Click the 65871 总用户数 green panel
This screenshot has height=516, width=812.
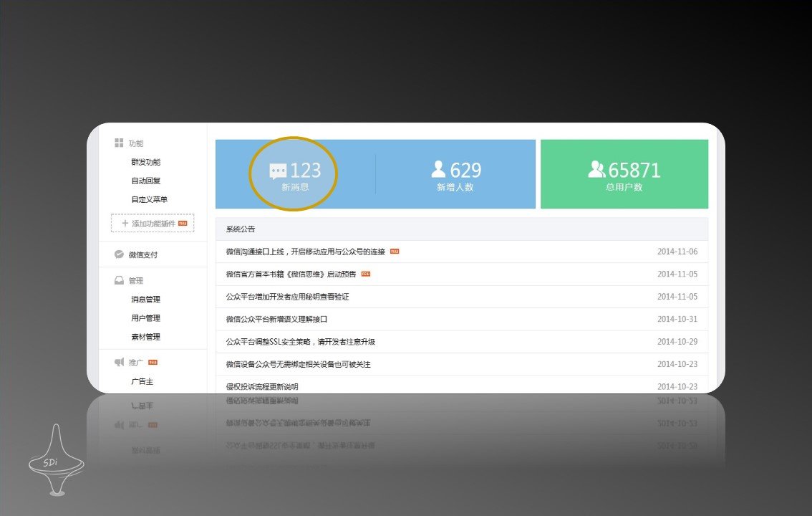(x=624, y=174)
